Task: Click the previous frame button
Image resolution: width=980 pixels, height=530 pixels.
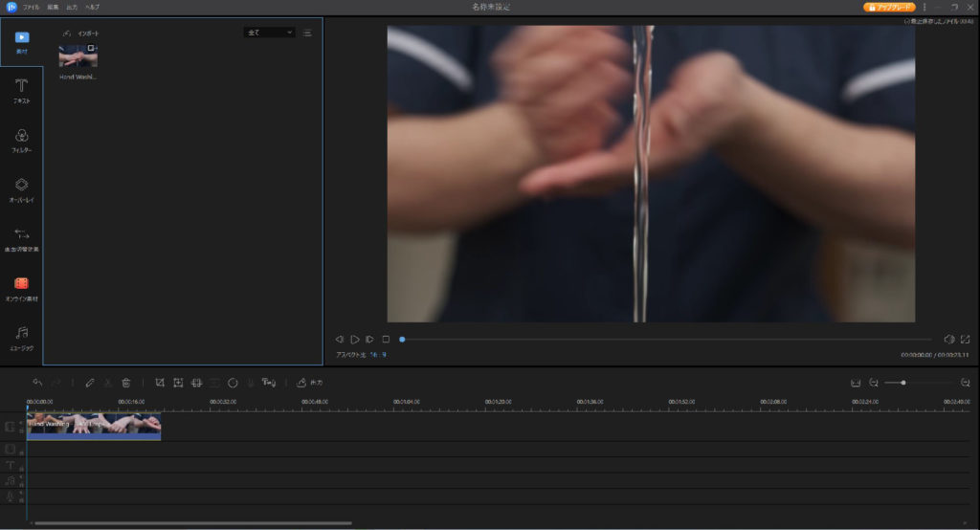Action: coord(340,339)
